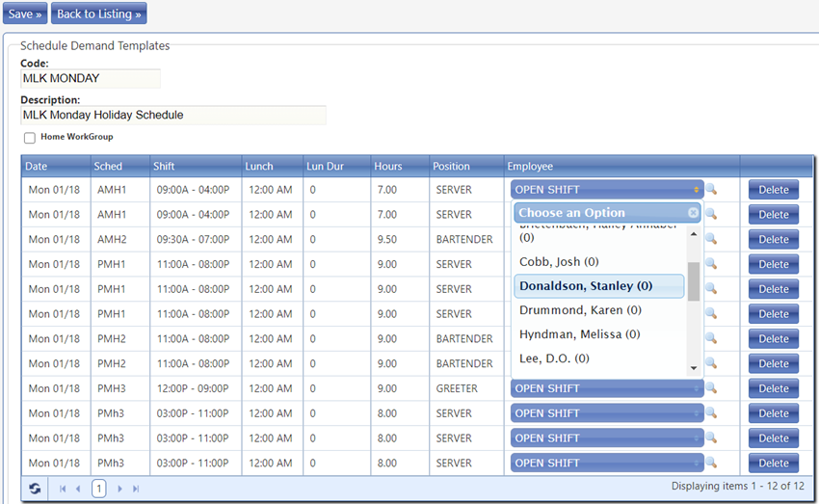This screenshot has width=819, height=504.
Task: Click the Description text field
Action: tap(173, 115)
